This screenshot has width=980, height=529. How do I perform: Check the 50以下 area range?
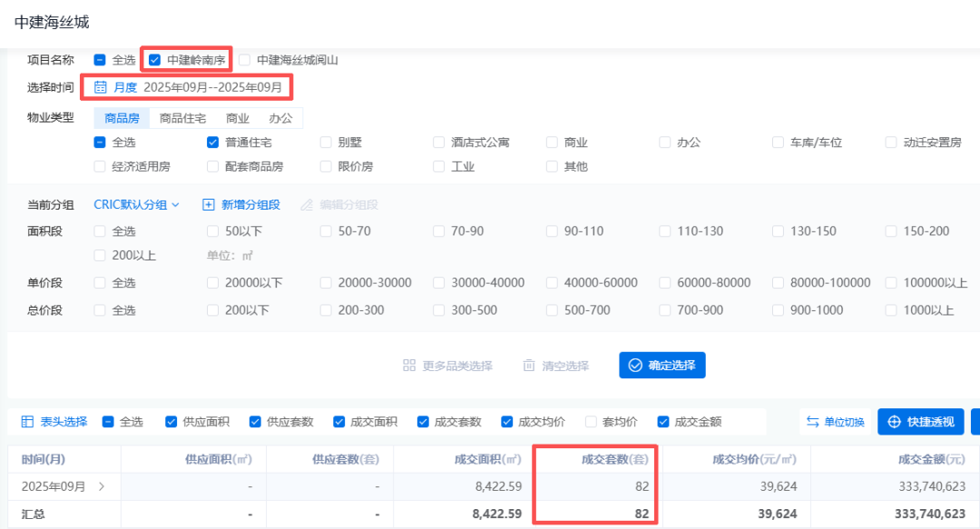(x=212, y=231)
